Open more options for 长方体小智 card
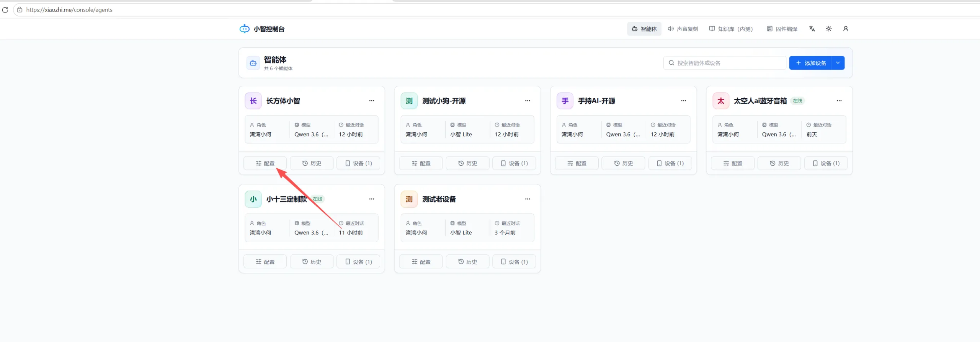The image size is (980, 342). (372, 101)
